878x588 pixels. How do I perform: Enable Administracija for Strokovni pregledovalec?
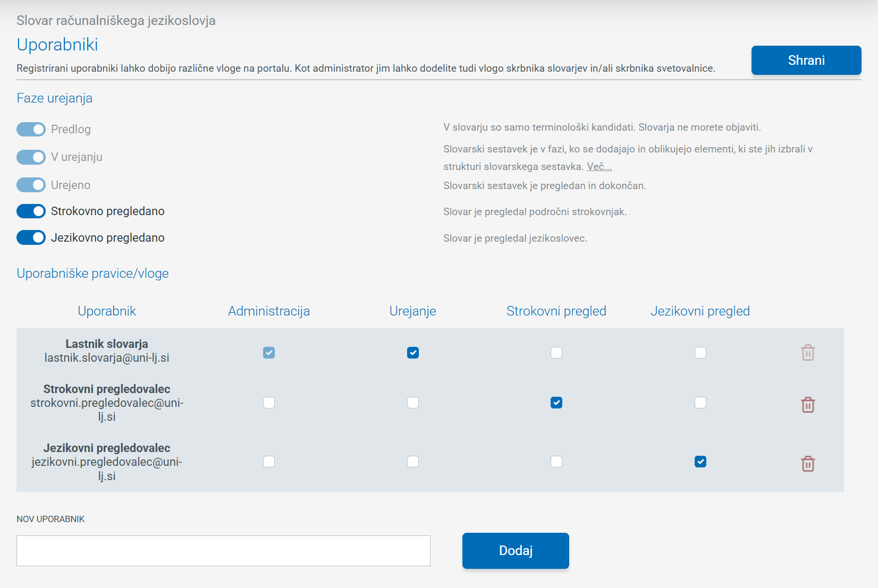tap(269, 403)
